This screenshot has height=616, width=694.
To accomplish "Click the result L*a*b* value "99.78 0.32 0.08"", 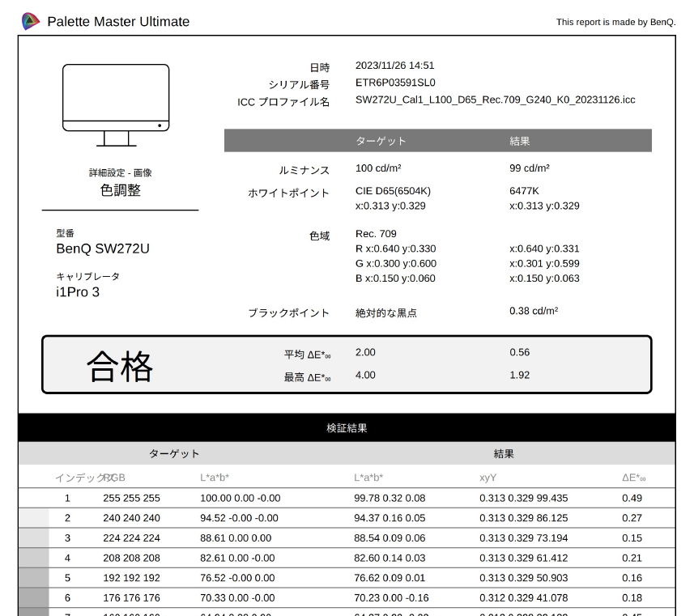I will [x=390, y=499].
